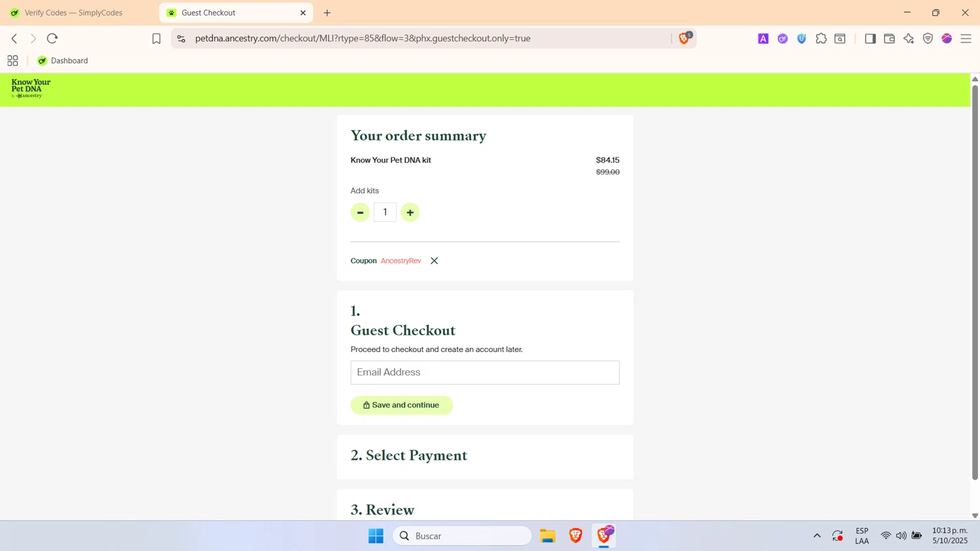This screenshot has width=980, height=551.
Task: Open the round purple extension icon
Action: click(783, 39)
